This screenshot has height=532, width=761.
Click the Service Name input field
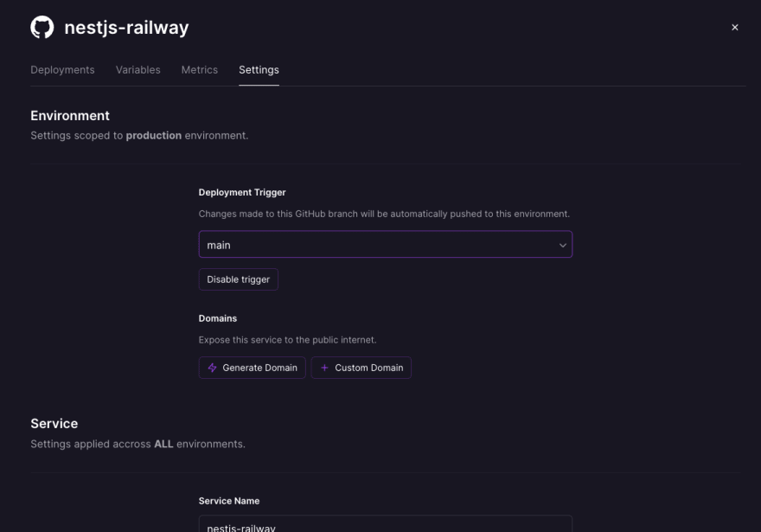386,523
